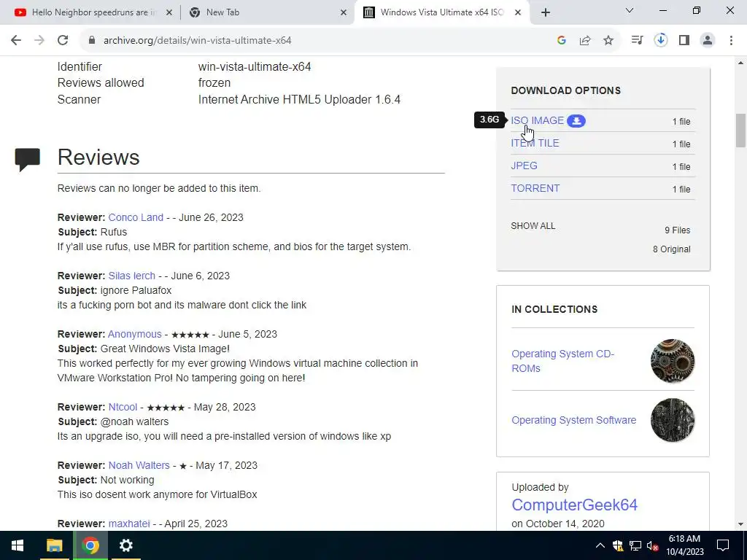Click 'Internet Archive HTML5 Uploader 1.6.4' text

coord(299,99)
